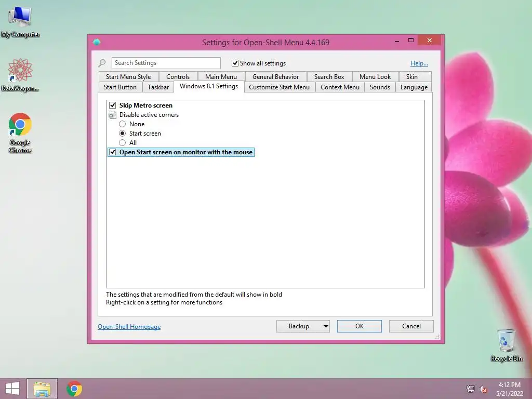532x399 pixels.
Task: Open the Menu Look tab
Action: [x=375, y=77]
